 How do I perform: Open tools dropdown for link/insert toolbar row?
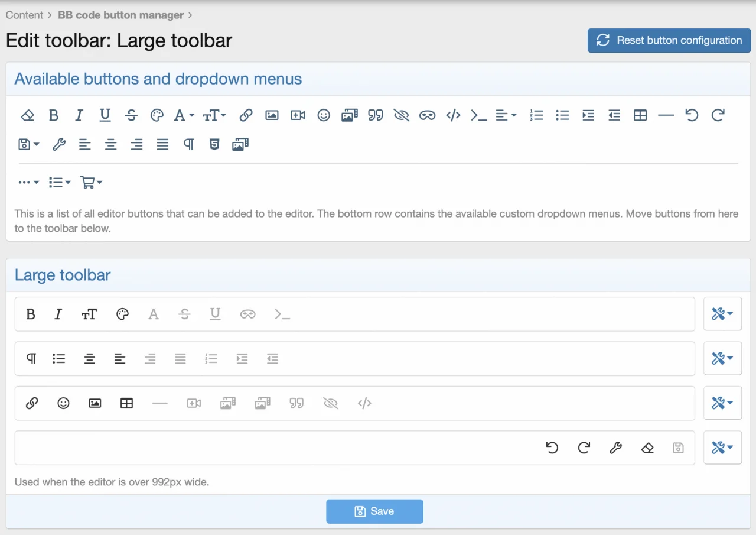coord(722,403)
